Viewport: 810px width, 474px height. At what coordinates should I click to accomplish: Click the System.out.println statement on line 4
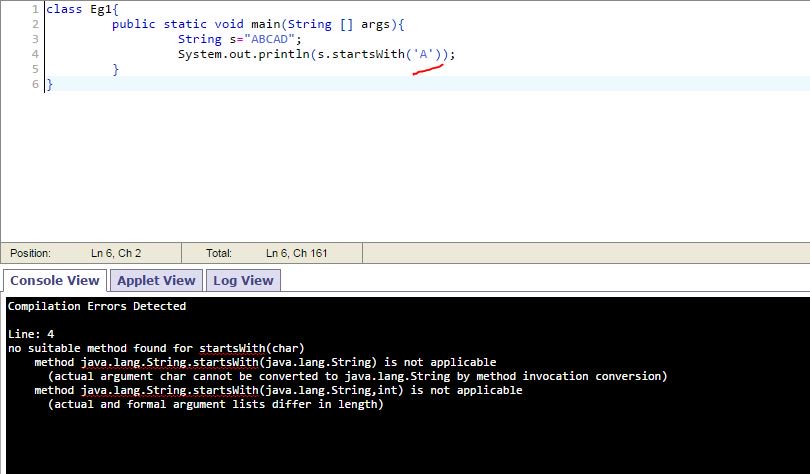click(316, 54)
